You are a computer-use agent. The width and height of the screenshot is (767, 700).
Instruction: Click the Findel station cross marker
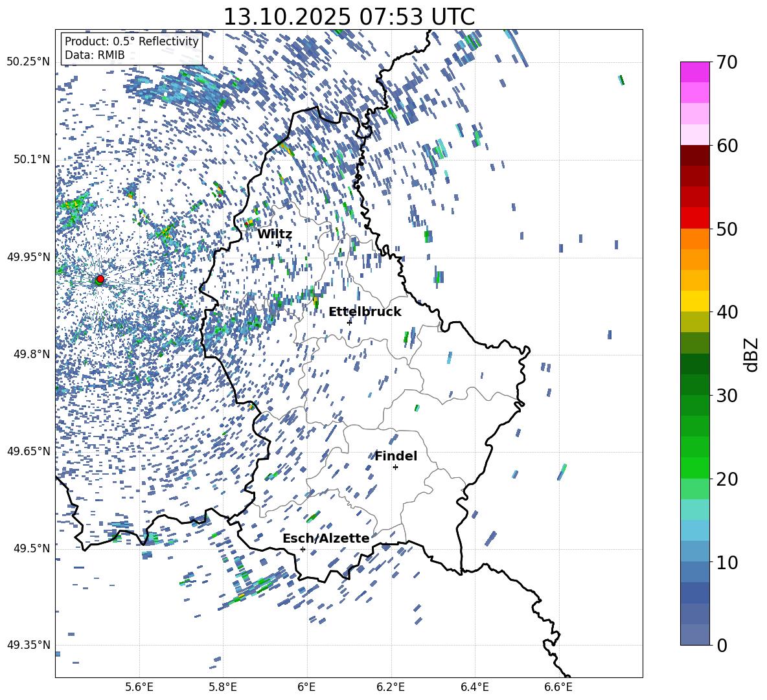[395, 467]
